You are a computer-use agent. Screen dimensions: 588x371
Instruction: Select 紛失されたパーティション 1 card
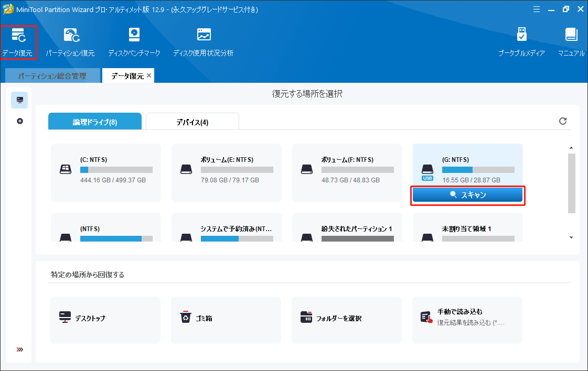[x=347, y=227]
